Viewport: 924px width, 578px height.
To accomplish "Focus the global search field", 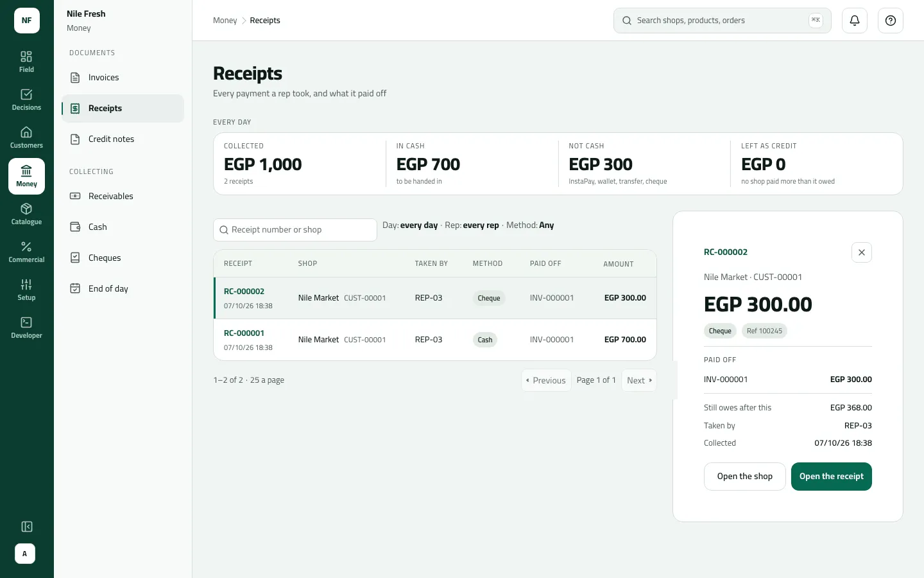I will 723,21.
